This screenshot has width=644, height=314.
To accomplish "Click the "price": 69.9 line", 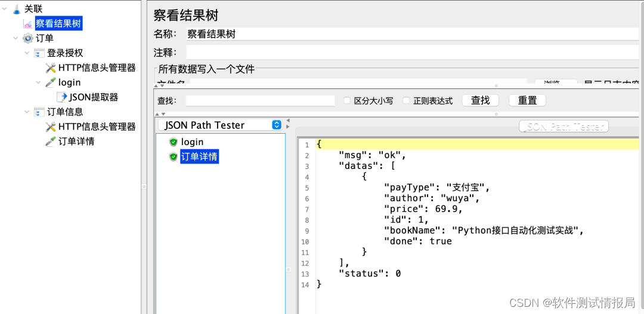I will (x=423, y=209).
